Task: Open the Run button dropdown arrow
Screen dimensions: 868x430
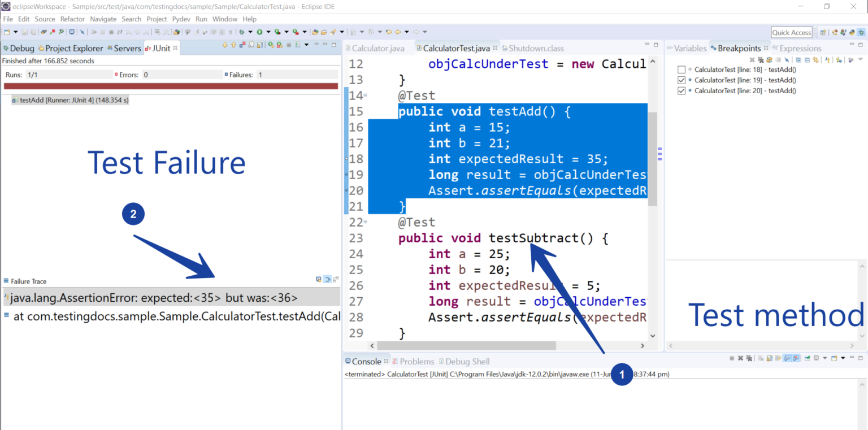Action: 268,32
